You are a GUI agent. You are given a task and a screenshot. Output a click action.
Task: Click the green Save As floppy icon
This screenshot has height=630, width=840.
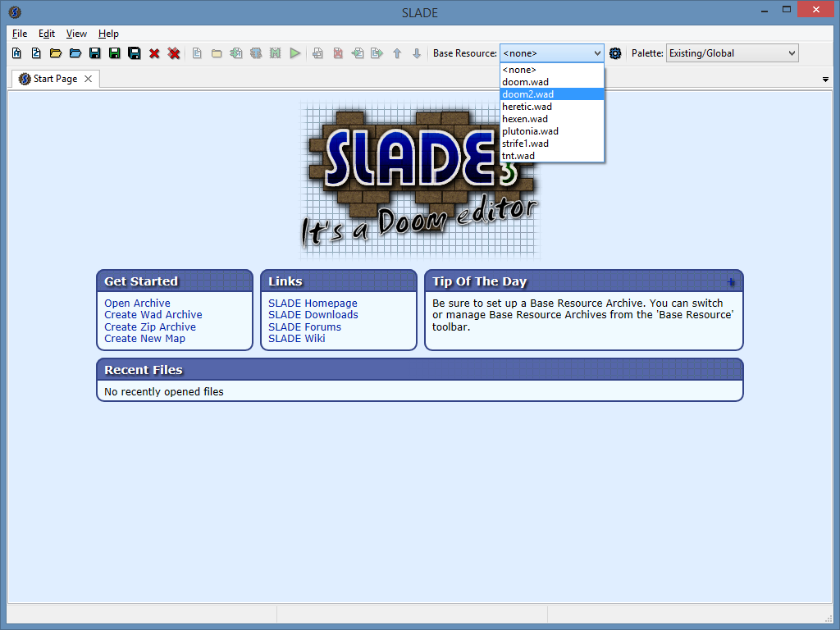[115, 53]
